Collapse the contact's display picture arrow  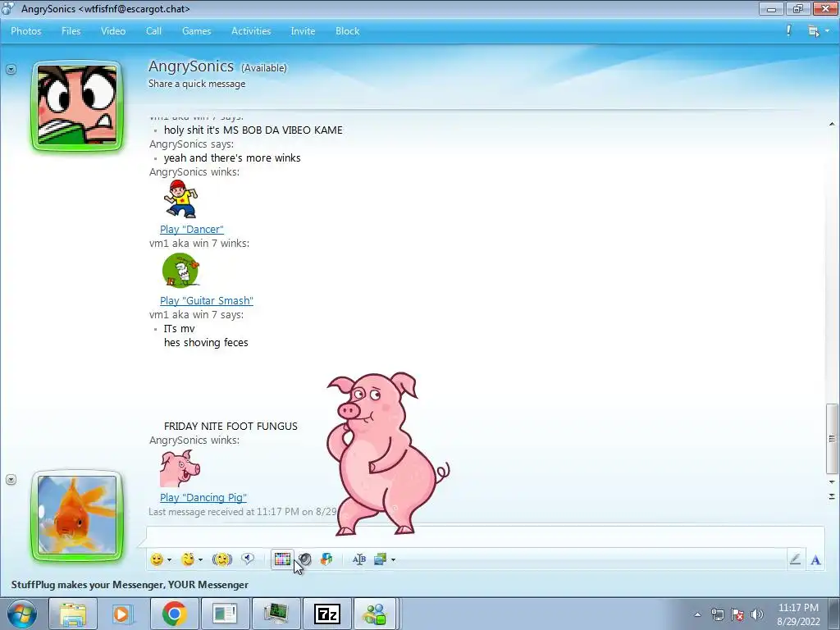11,70
